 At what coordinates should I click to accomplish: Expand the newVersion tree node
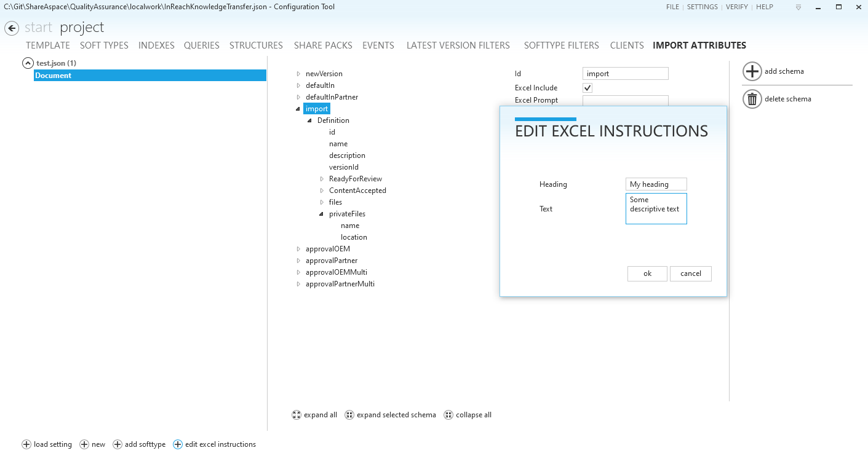click(x=299, y=74)
